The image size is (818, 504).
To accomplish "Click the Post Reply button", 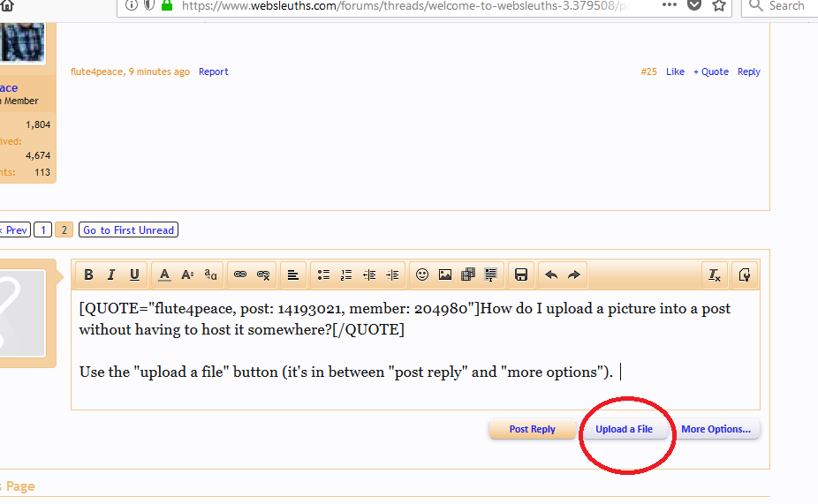I will [x=532, y=430].
